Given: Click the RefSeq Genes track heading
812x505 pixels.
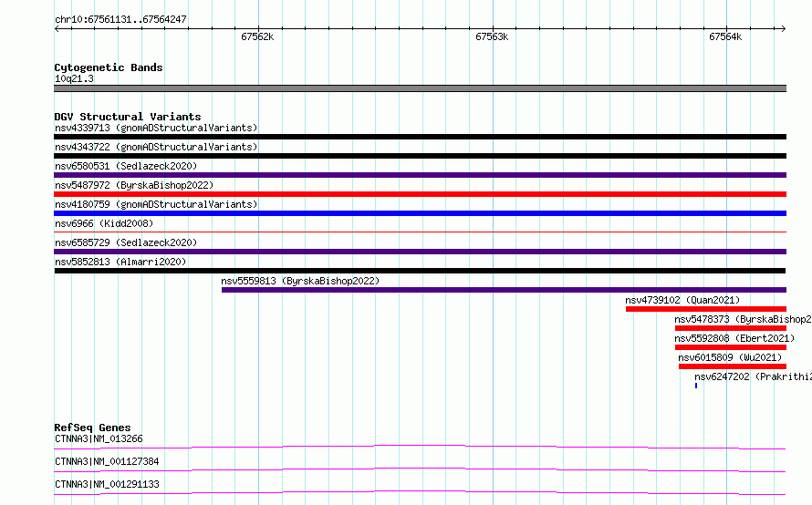Looking at the screenshot, I should pyautogui.click(x=92, y=428).
